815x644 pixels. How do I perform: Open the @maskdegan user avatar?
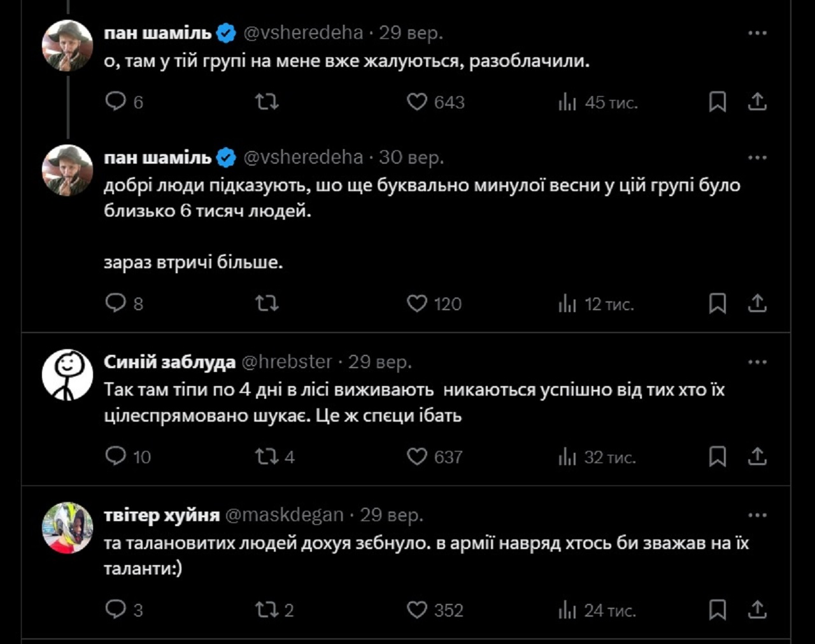[x=67, y=527]
